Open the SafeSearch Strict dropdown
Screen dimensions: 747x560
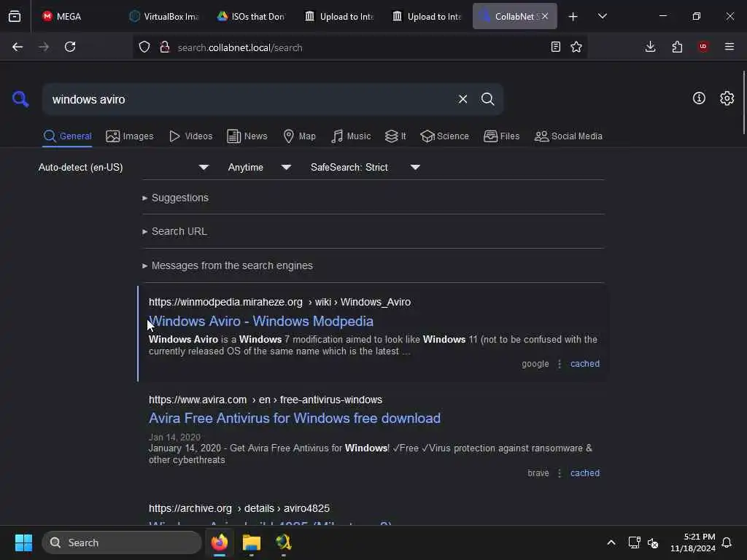click(x=365, y=167)
